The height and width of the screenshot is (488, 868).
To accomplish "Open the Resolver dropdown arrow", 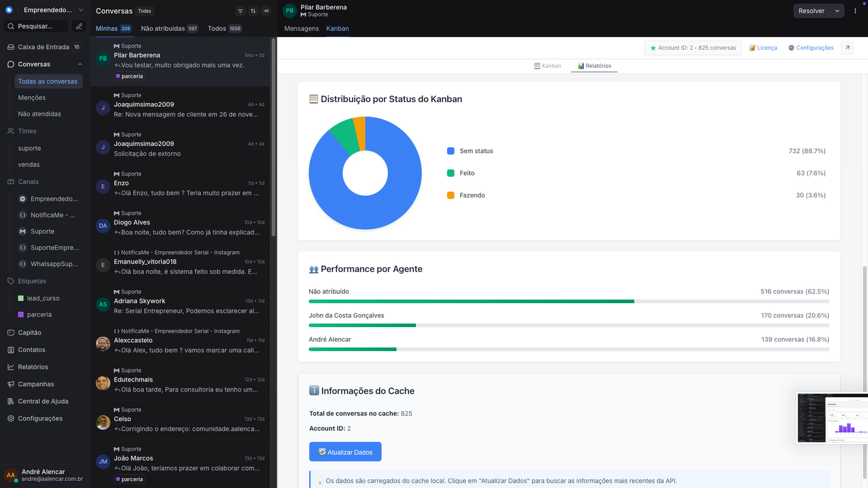I will (x=836, y=10).
